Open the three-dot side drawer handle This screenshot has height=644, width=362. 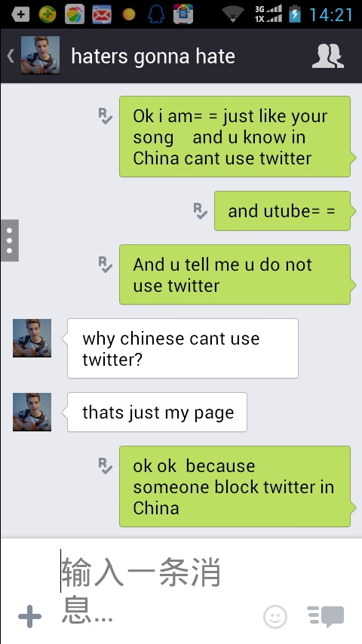point(10,241)
